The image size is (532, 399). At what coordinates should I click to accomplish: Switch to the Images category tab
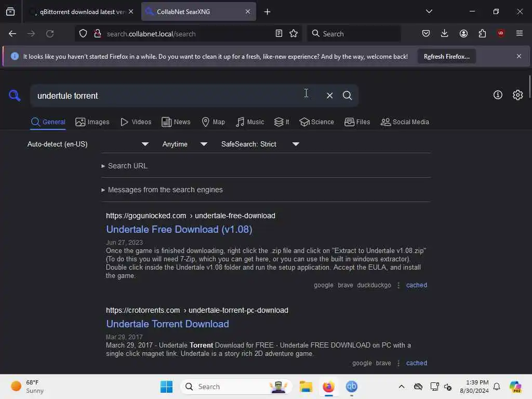point(92,122)
